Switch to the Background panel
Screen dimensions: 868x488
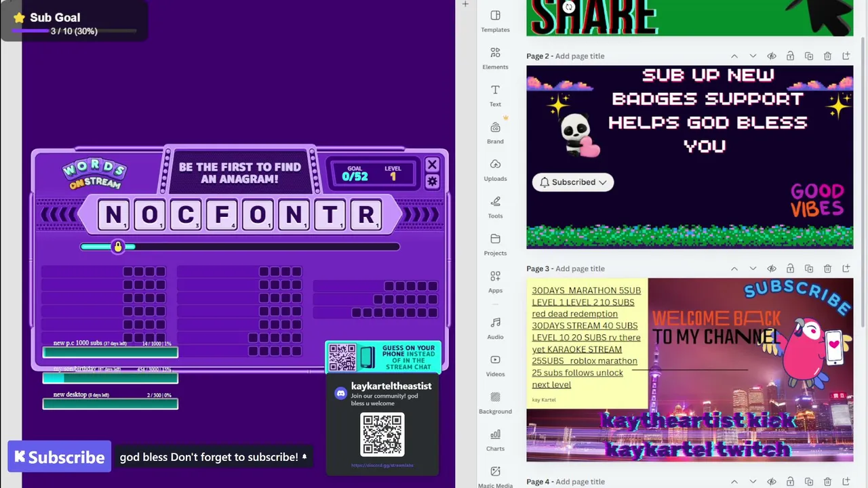(495, 403)
